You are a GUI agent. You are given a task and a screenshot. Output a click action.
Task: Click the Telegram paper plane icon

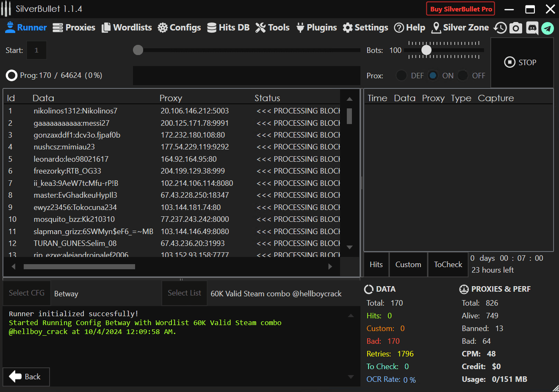[x=548, y=28]
